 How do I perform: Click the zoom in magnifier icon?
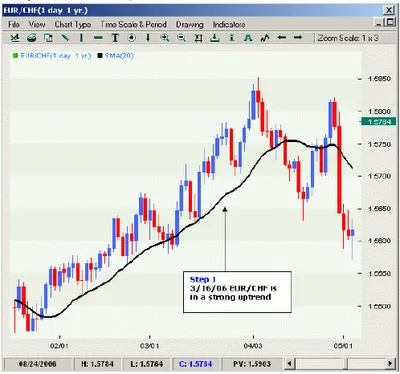[165, 38]
